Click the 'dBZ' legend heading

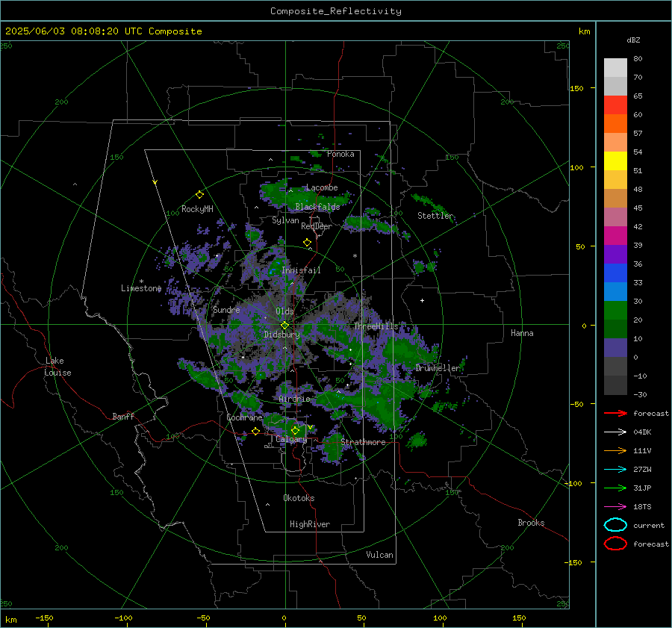633,40
